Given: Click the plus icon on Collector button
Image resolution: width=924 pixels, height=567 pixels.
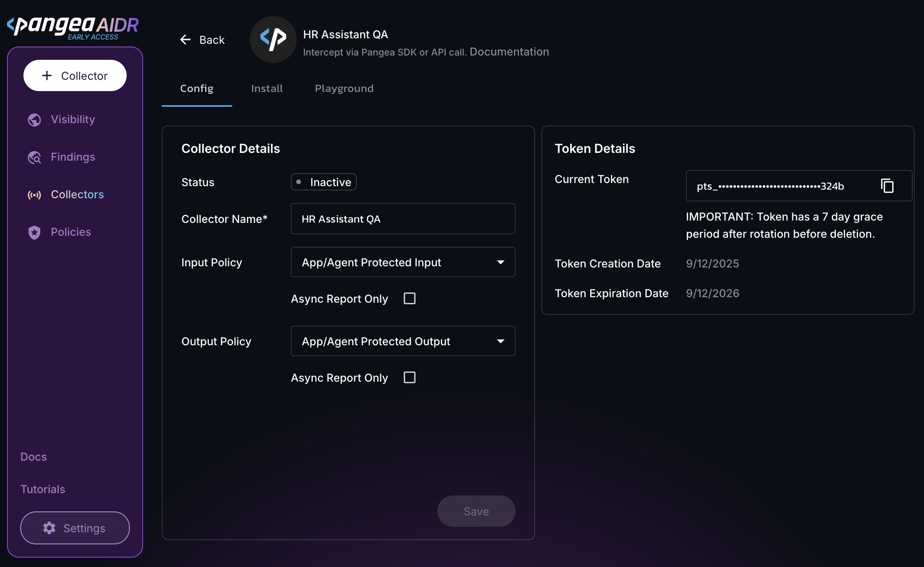Looking at the screenshot, I should click(47, 75).
